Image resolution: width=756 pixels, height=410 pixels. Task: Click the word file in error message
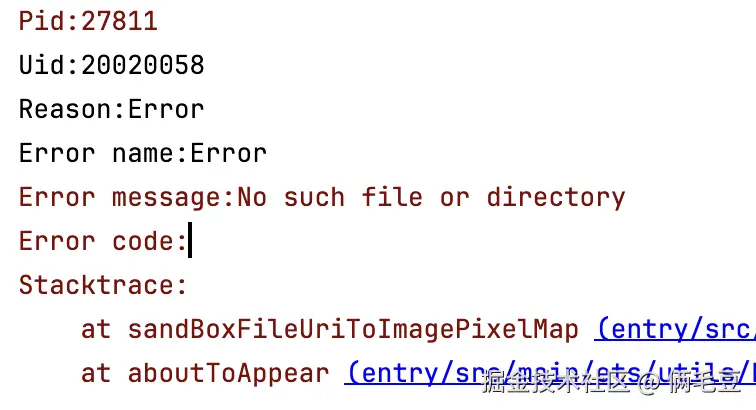[x=392, y=197]
